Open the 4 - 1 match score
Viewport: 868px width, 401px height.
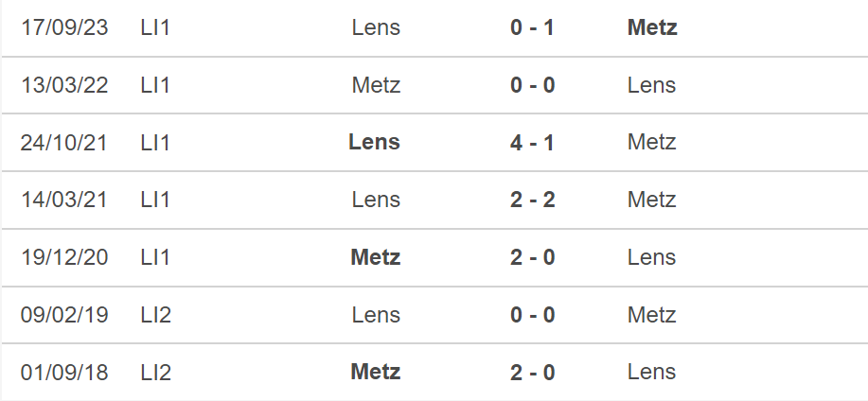pos(532,142)
